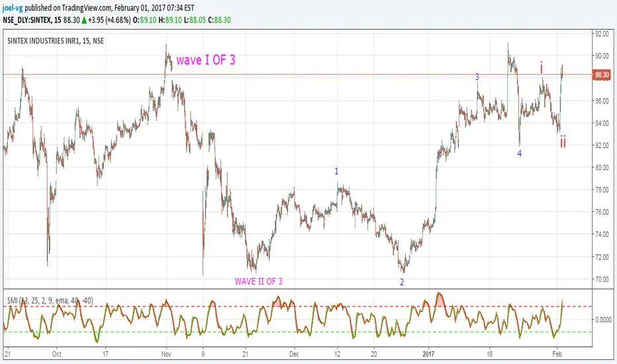Select the SINTEX INDUSTRIES INR1, 15, NSE title
617x364 pixels.
coord(56,41)
